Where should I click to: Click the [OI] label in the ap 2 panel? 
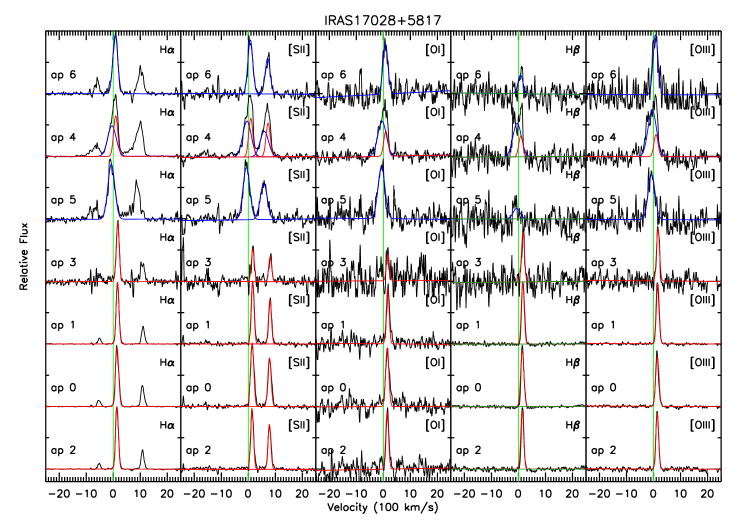[435, 425]
